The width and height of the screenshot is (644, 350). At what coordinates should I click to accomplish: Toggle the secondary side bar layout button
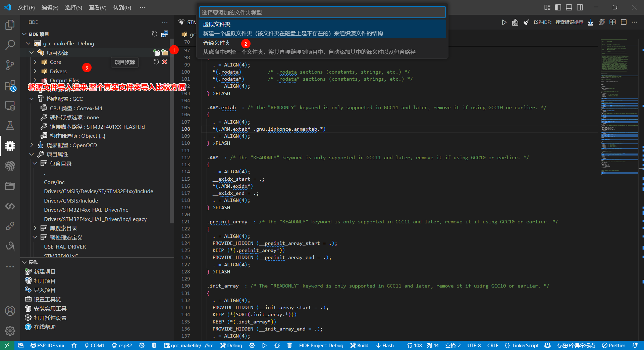coord(580,7)
